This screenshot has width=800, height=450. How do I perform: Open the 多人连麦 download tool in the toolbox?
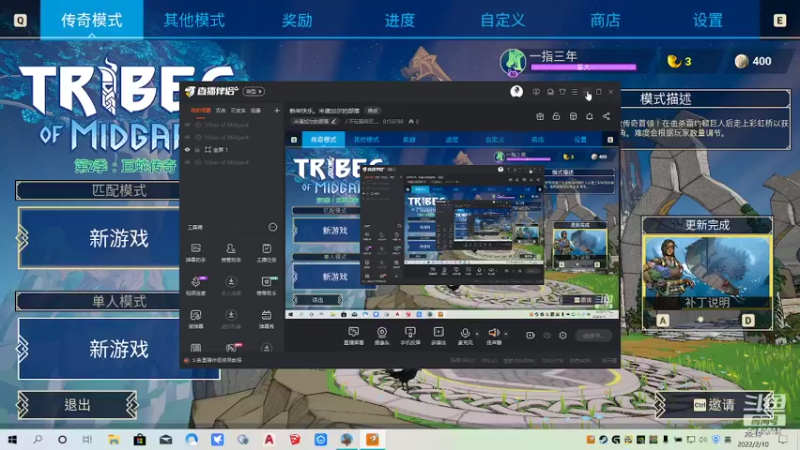[x=231, y=286]
